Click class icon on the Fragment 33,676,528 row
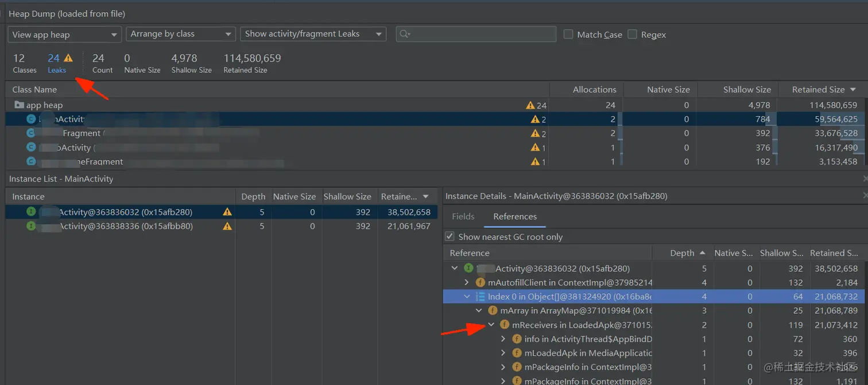The height and width of the screenshot is (385, 868). pos(31,133)
